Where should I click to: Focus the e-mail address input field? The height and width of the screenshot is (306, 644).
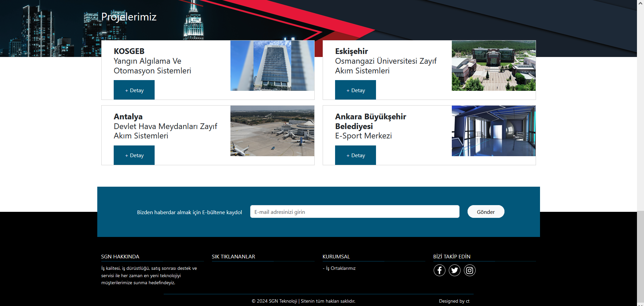(x=355, y=212)
